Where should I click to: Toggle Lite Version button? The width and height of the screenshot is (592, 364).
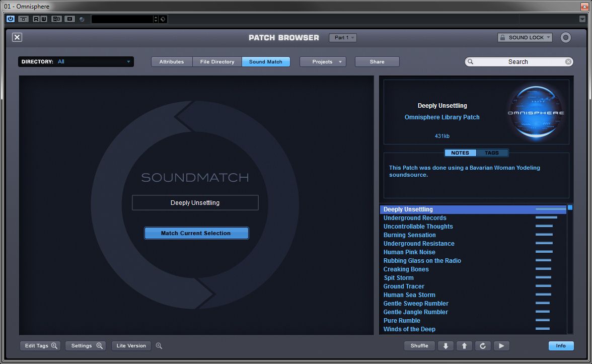coord(131,346)
